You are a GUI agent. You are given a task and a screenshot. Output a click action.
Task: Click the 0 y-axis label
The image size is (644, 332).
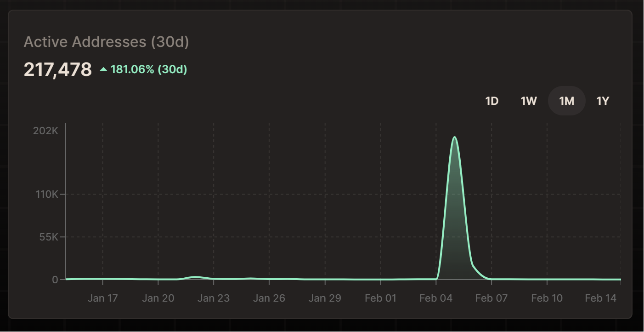pos(55,280)
